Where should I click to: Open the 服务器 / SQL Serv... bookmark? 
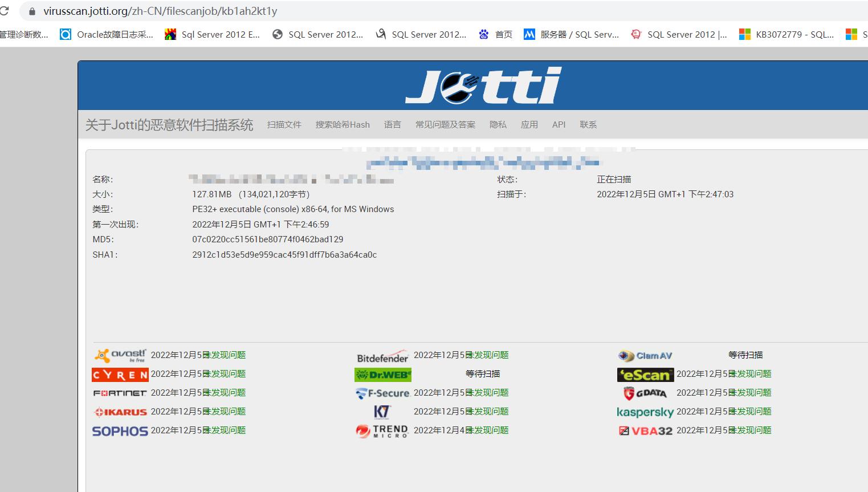pyautogui.click(x=572, y=34)
